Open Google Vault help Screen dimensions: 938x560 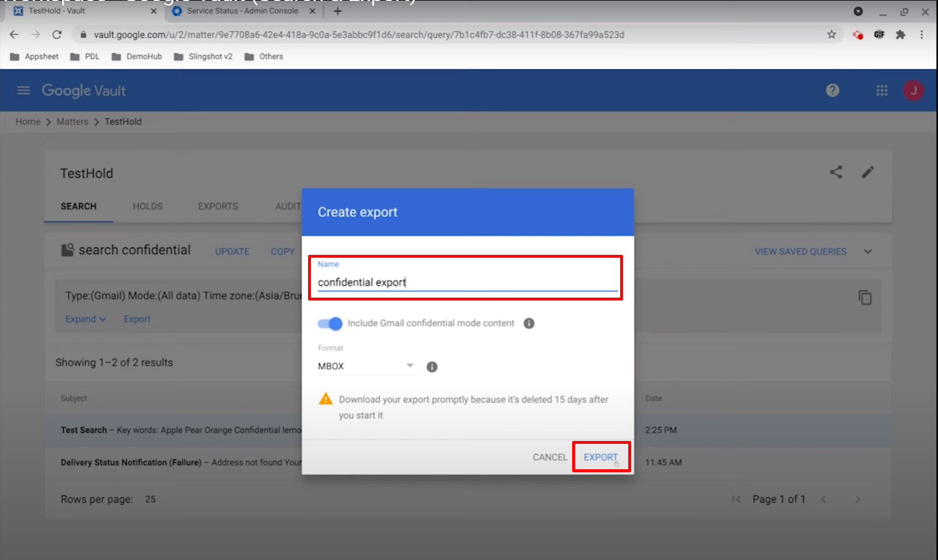(x=832, y=90)
